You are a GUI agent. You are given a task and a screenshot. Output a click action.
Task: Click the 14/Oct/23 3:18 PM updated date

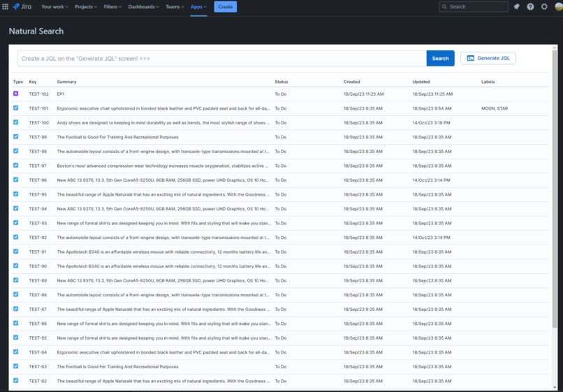[x=431, y=122]
